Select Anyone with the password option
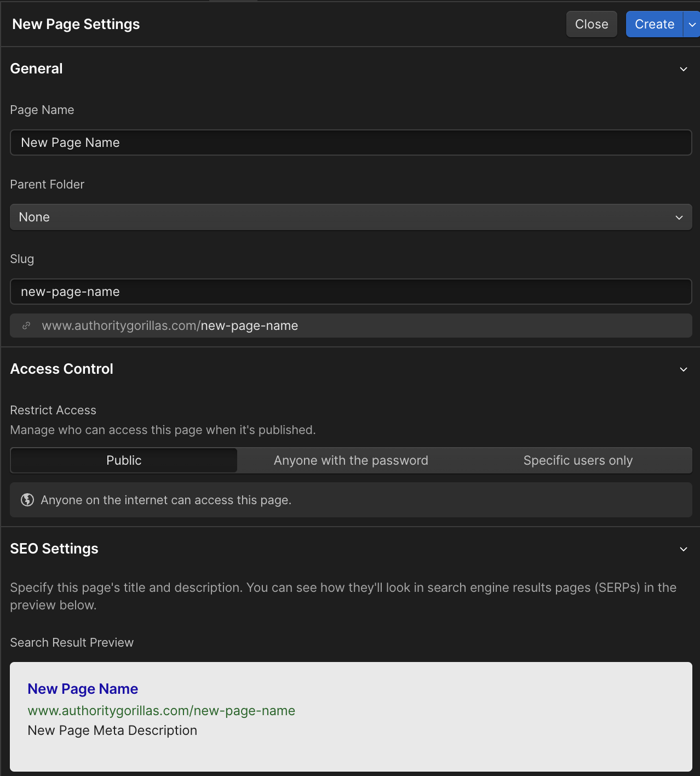The width and height of the screenshot is (700, 776). pos(351,460)
